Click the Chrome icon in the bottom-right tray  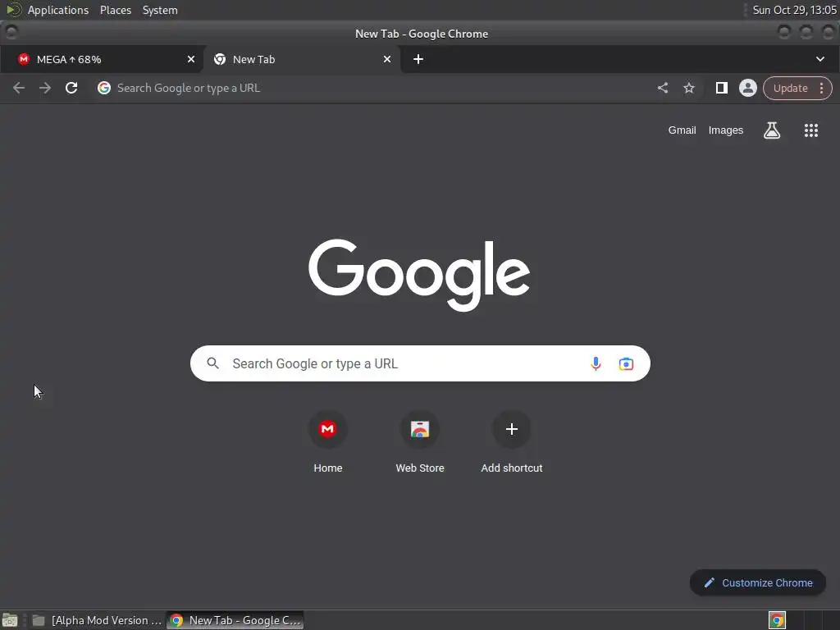pos(777,620)
